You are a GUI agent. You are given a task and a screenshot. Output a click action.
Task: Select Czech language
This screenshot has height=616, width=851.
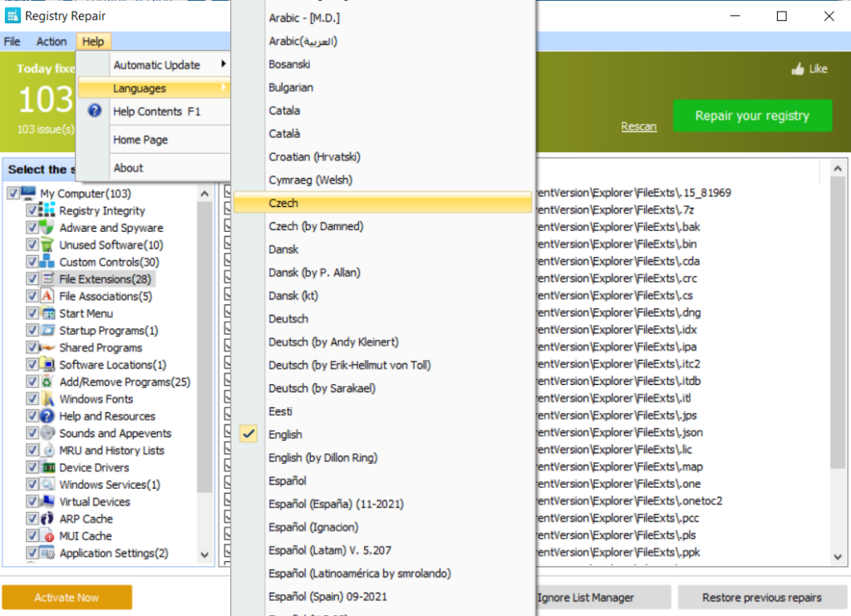point(382,203)
